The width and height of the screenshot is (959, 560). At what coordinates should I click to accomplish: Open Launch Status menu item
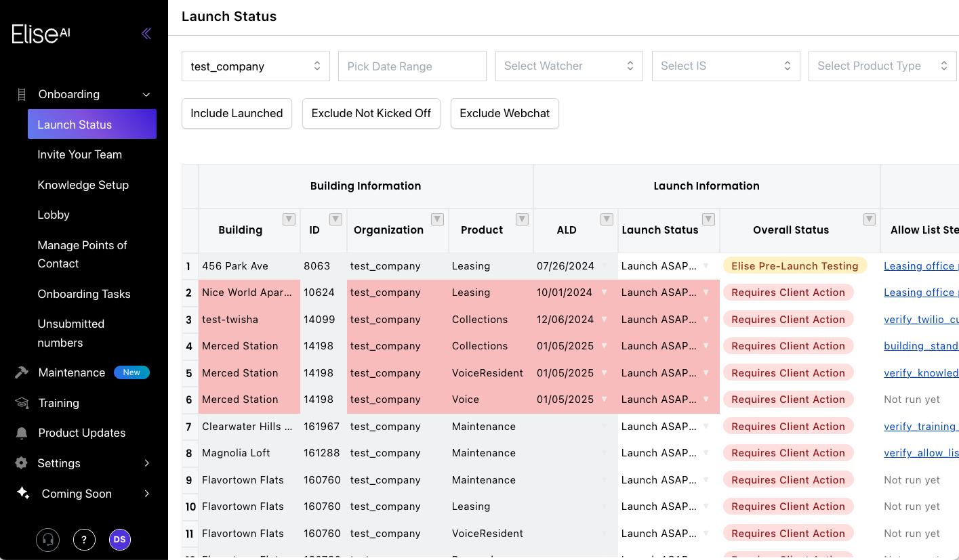tap(92, 124)
